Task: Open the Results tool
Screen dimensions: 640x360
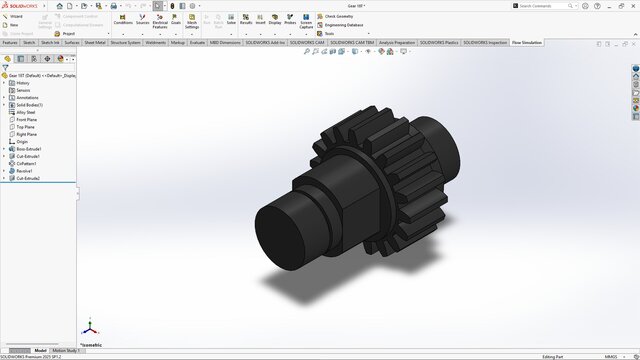Action: pos(246,20)
